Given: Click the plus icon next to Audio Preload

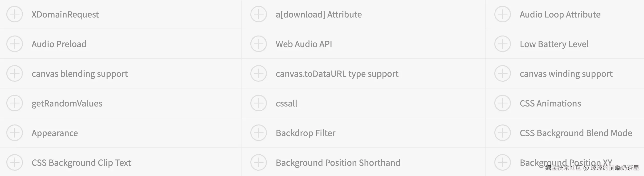Looking at the screenshot, I should (14, 44).
